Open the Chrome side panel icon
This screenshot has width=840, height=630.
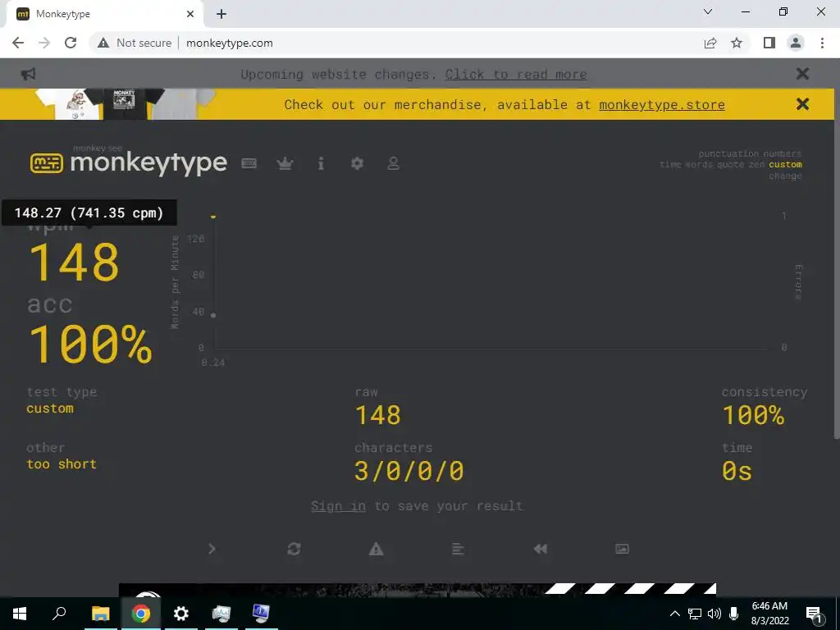point(769,43)
